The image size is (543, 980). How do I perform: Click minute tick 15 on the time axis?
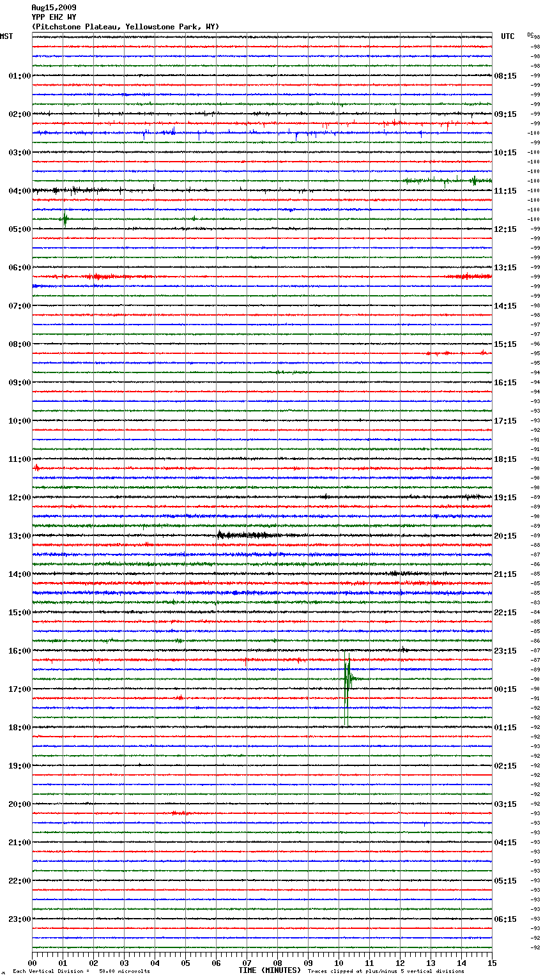(x=492, y=963)
